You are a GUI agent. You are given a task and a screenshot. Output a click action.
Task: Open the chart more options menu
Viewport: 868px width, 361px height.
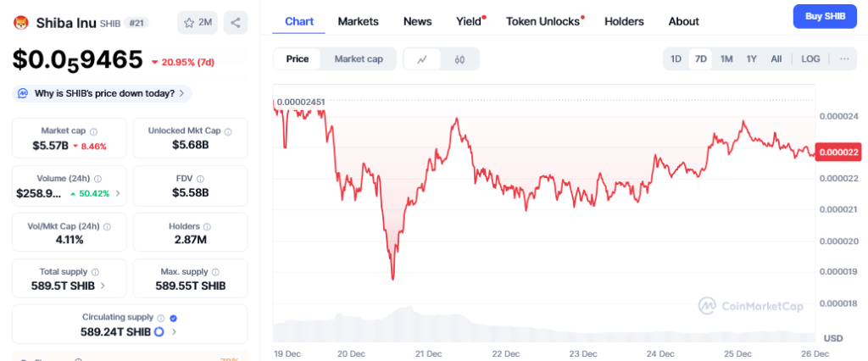(843, 58)
